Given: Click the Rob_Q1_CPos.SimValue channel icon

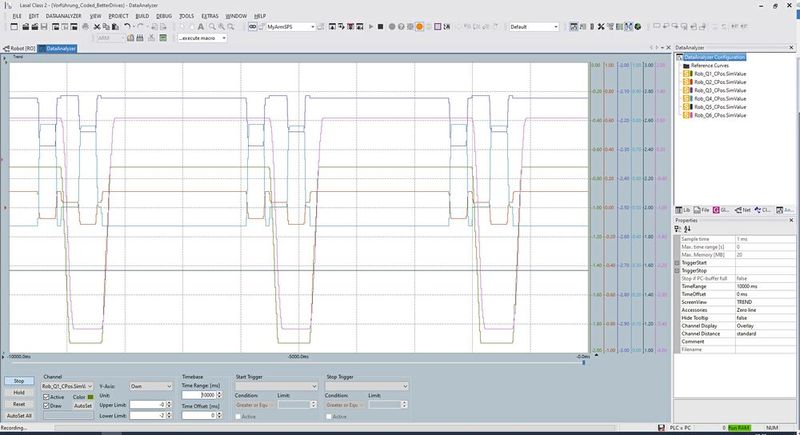Looking at the screenshot, I should (x=688, y=74).
